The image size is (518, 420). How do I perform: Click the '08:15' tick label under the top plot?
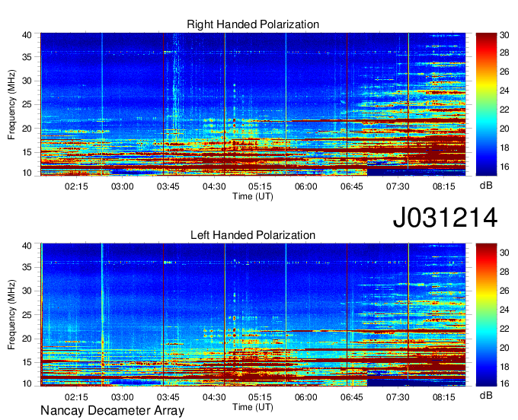click(x=444, y=186)
